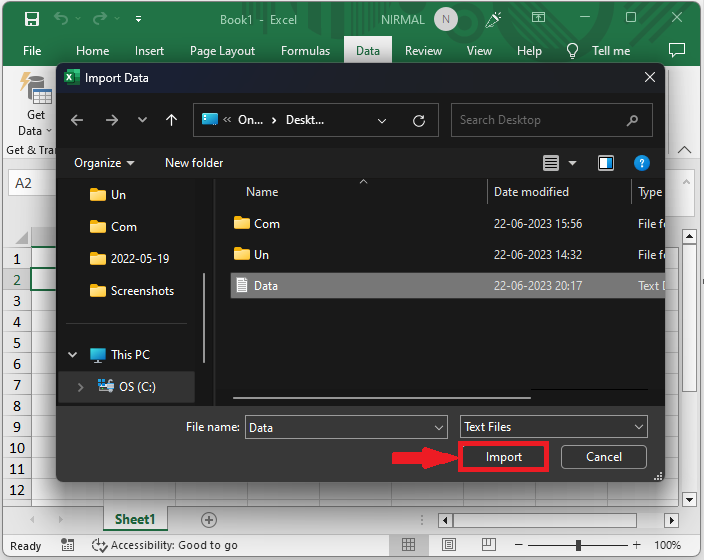Click search magnifier icon in dialog

pyautogui.click(x=632, y=120)
